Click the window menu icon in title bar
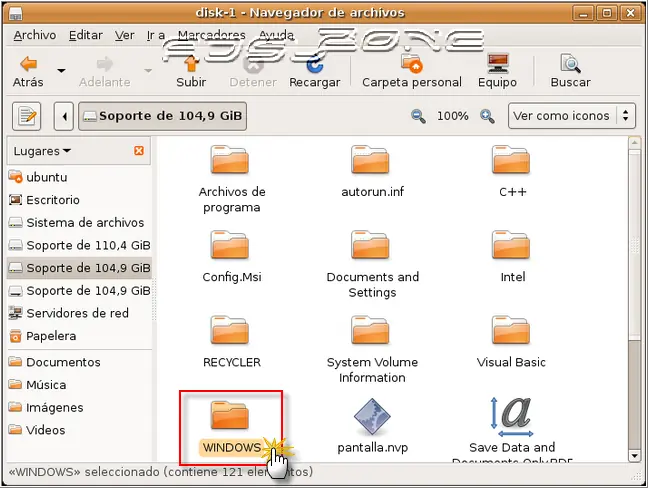This screenshot has width=648, height=488. (15, 14)
